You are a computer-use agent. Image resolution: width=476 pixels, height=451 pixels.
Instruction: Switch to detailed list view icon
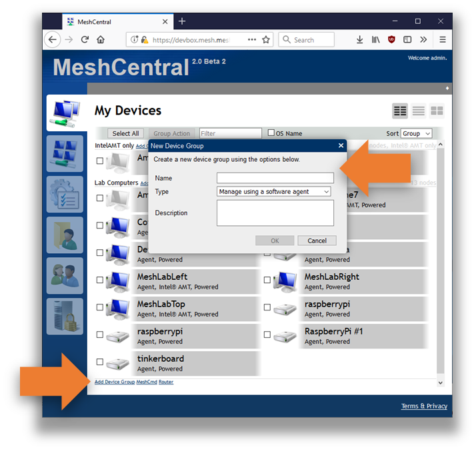pyautogui.click(x=418, y=111)
